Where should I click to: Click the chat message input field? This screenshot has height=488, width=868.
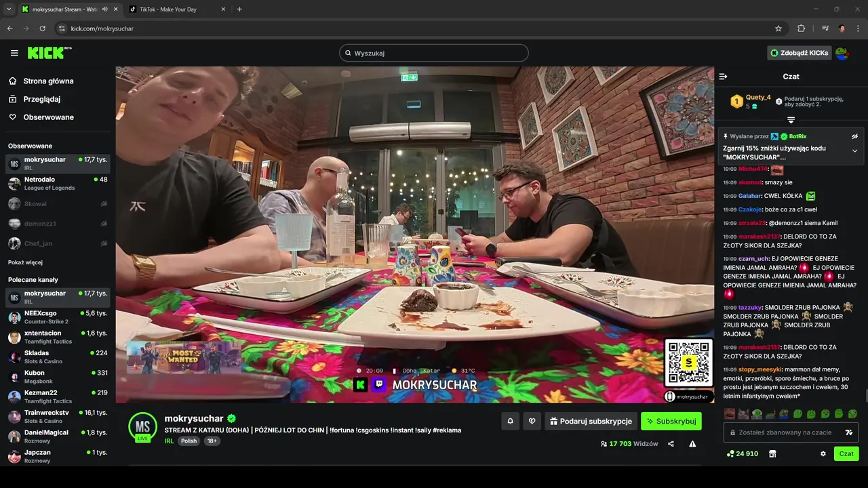point(791,432)
